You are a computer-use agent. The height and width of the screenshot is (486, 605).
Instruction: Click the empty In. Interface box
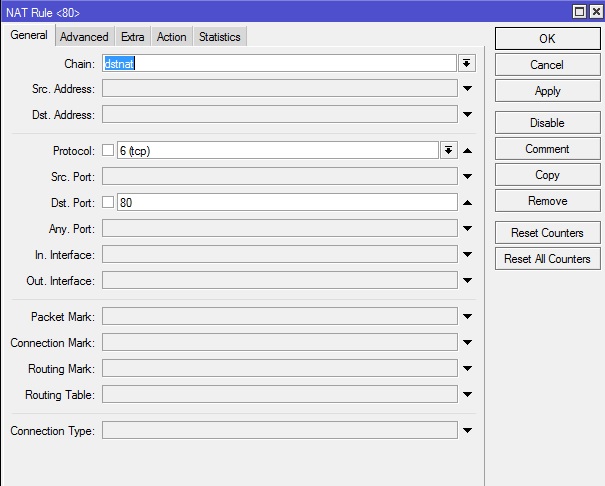click(280, 255)
